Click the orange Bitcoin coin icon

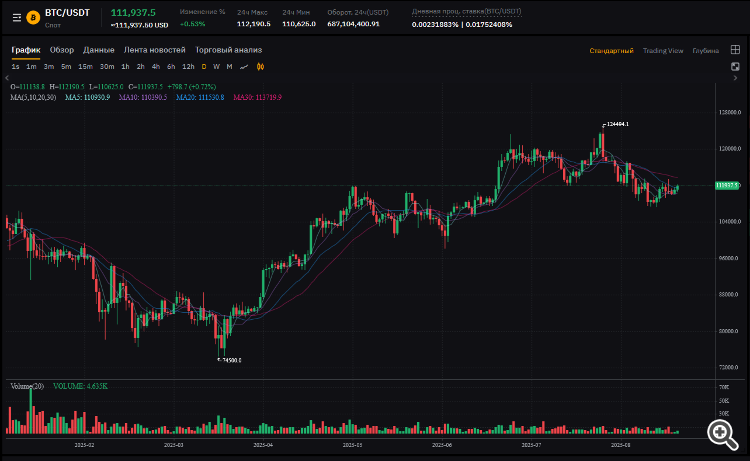pyautogui.click(x=33, y=18)
